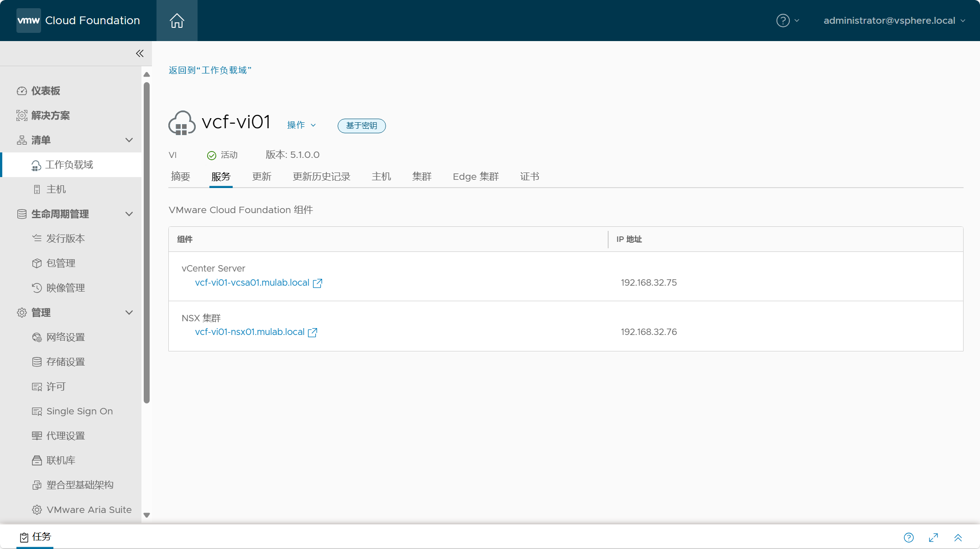980x549 pixels.
Task: Select VMware Aria Suite in the sidebar
Action: [x=89, y=510]
